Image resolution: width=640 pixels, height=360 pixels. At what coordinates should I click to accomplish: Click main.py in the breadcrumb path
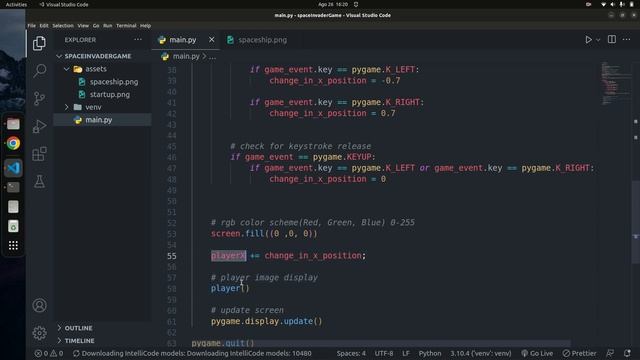point(186,56)
